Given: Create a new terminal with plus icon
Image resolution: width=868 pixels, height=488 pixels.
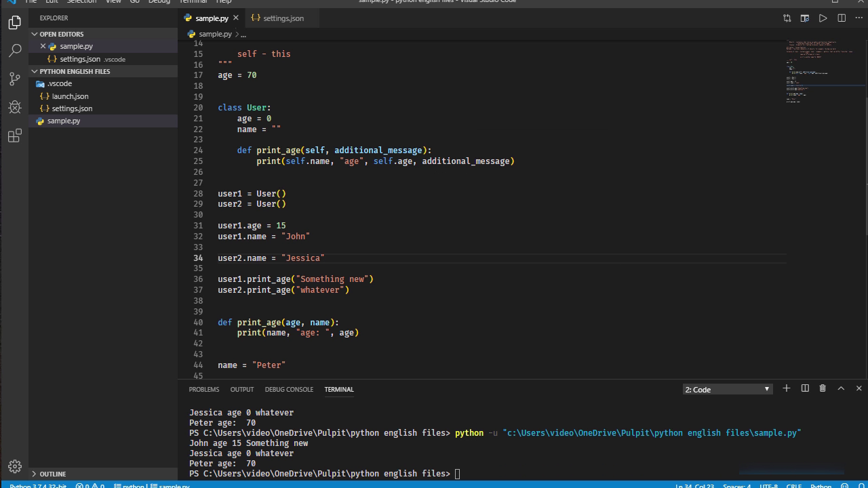Looking at the screenshot, I should [786, 388].
